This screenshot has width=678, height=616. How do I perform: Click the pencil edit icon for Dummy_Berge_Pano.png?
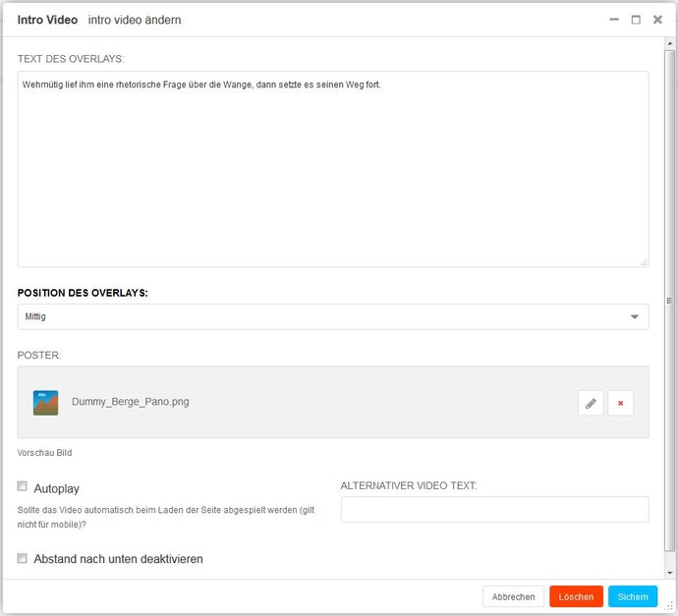point(591,403)
